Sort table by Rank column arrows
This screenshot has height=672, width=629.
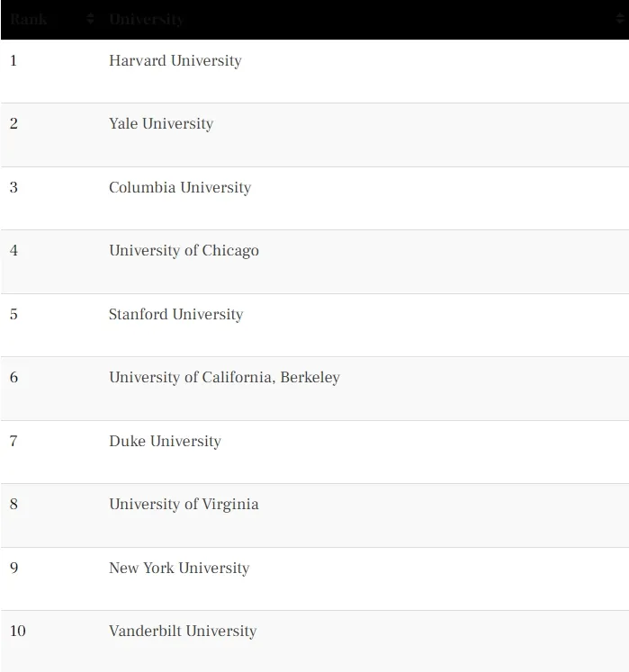[x=90, y=19]
